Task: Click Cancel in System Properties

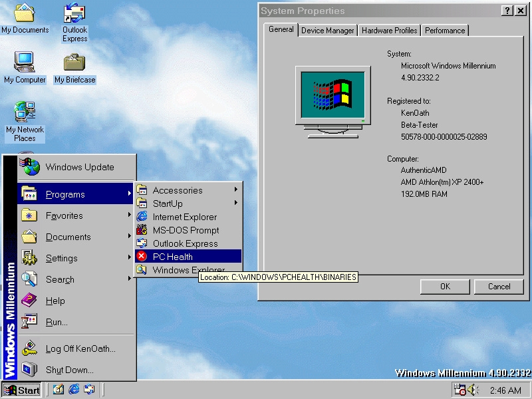Action: (499, 287)
